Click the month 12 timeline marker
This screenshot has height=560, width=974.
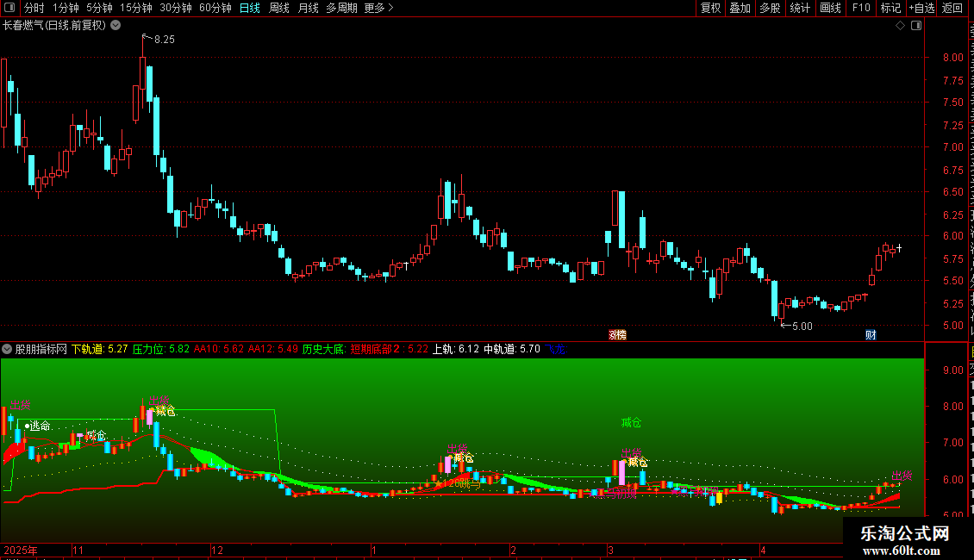pyautogui.click(x=217, y=550)
